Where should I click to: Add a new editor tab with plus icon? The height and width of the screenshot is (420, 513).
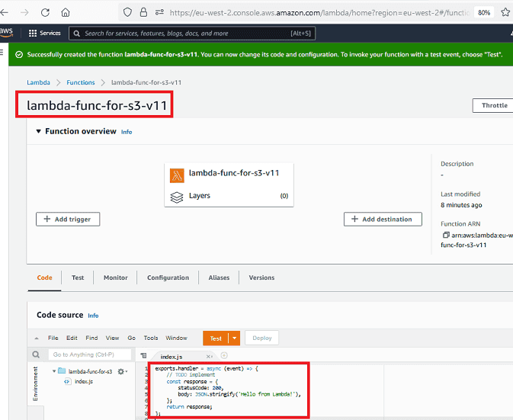(x=224, y=356)
